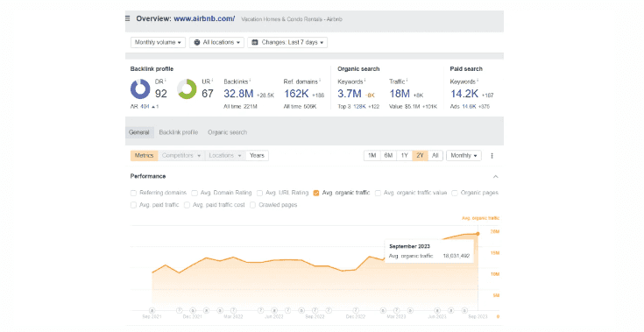This screenshot has width=644, height=332.
Task: Collapse the Performance section chevron
Action: (495, 176)
